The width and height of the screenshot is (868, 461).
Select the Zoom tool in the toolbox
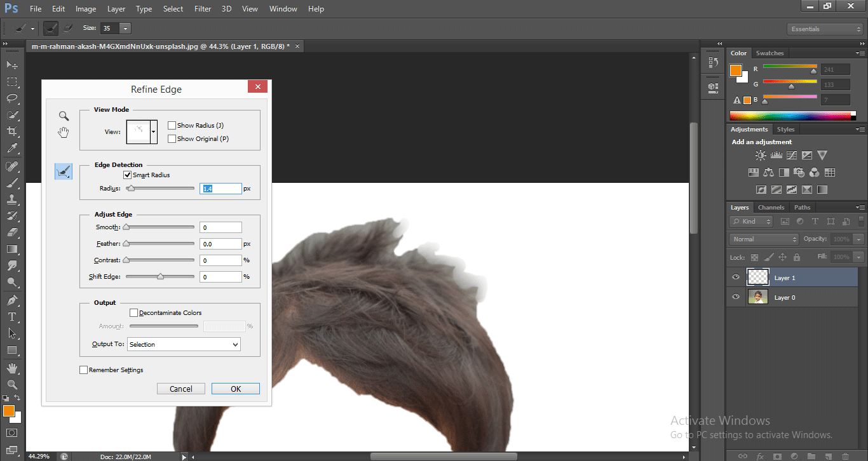(x=12, y=385)
